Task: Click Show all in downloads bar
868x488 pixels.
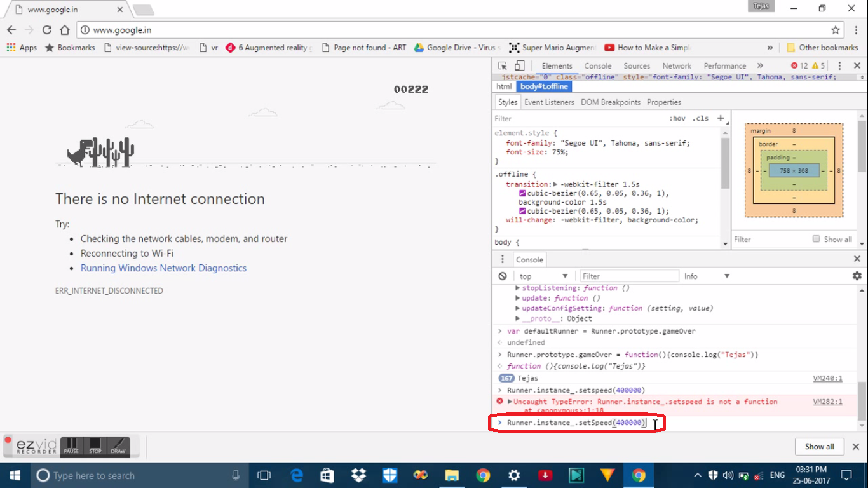Action: [819, 446]
